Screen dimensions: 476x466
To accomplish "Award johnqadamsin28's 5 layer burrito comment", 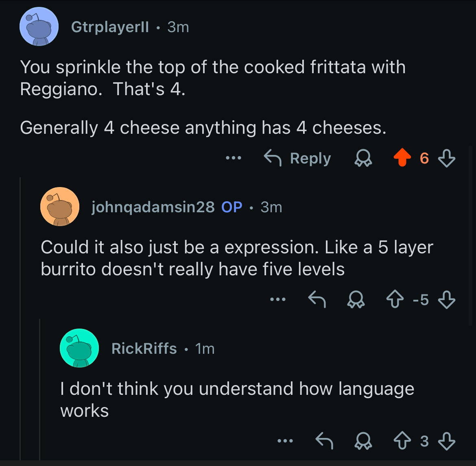I will click(x=356, y=300).
